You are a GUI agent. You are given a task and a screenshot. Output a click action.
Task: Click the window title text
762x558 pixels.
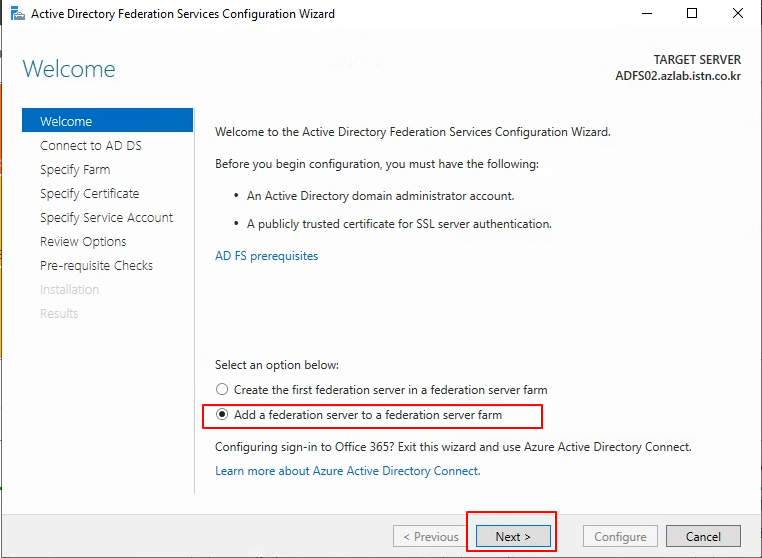tap(183, 14)
